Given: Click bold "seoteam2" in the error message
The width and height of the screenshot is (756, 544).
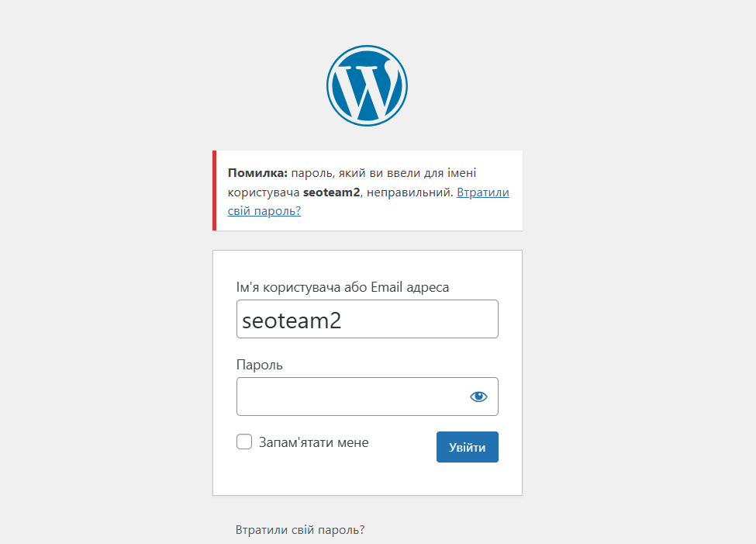Looking at the screenshot, I should pos(332,192).
